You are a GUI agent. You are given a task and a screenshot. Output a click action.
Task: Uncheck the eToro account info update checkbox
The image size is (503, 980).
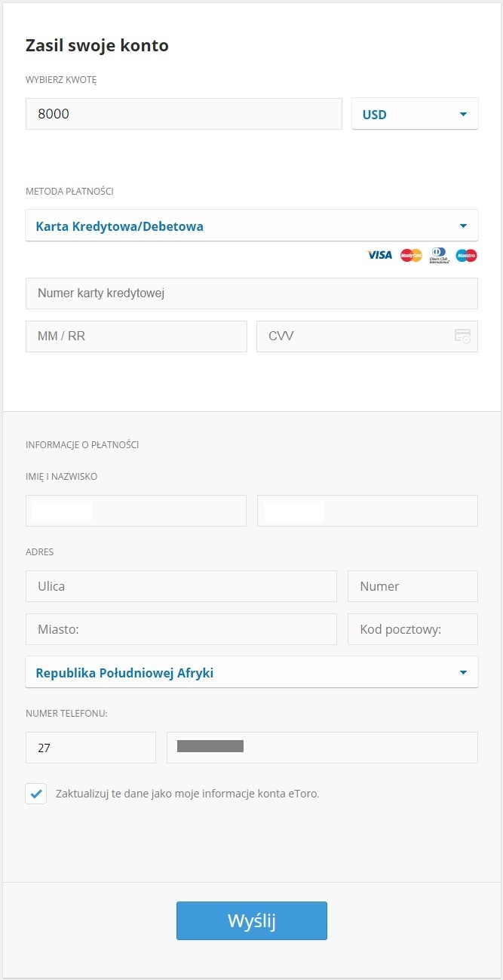click(x=35, y=794)
